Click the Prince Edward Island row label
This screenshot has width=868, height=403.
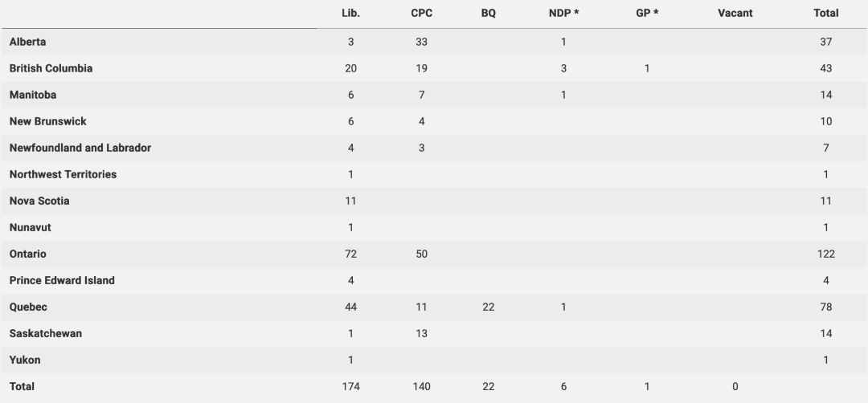coord(62,280)
